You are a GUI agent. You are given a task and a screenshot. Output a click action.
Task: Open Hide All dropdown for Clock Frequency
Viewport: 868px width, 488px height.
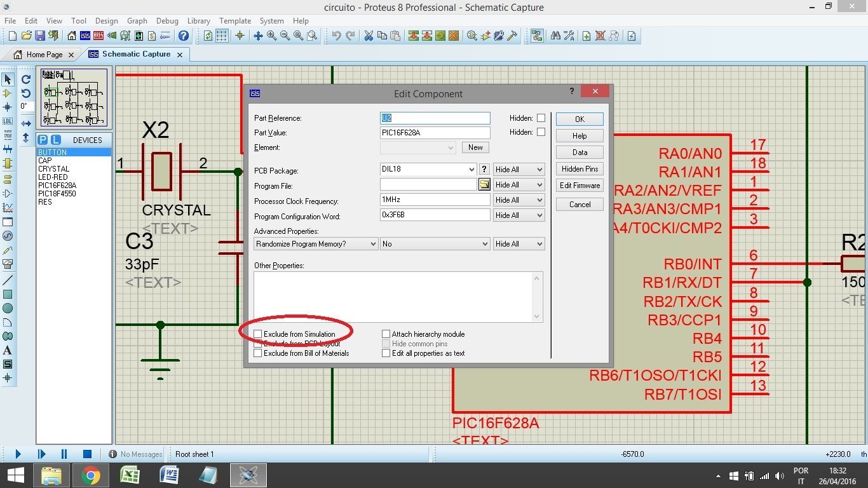(x=519, y=200)
